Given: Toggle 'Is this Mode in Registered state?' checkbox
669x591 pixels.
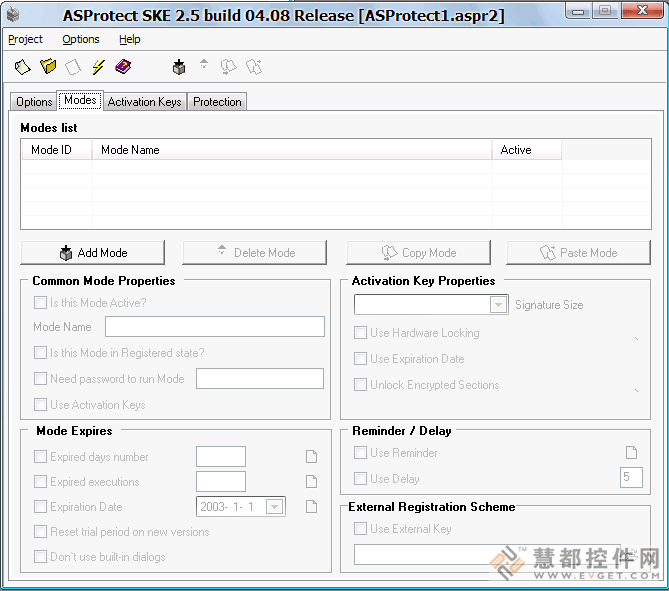Looking at the screenshot, I should click(x=40, y=352).
